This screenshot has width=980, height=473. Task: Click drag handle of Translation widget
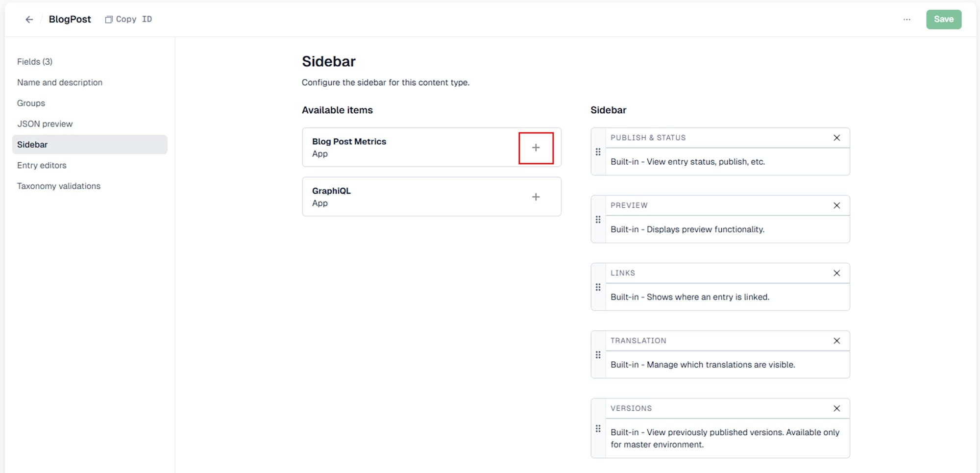[x=598, y=355]
